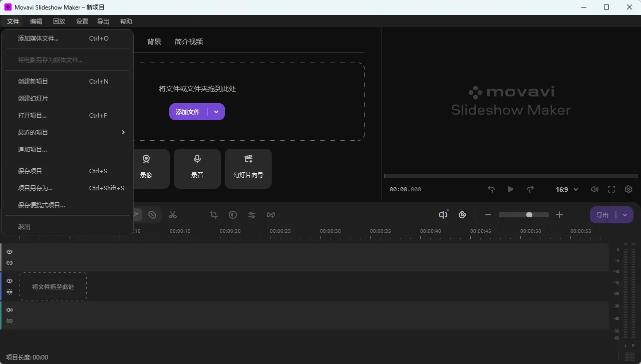Select 追加项目... menu entry
Screen dimensions: 641x364
tap(68, 149)
